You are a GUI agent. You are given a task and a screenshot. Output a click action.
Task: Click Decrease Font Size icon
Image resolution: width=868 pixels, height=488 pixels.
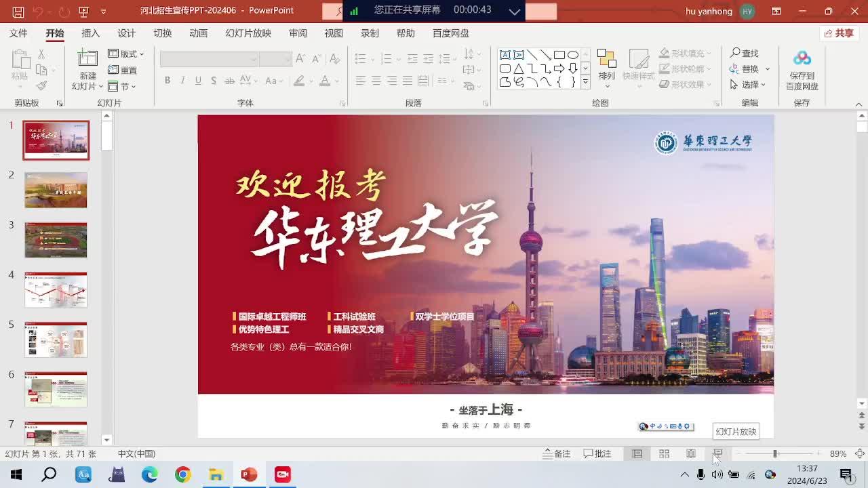pos(316,59)
